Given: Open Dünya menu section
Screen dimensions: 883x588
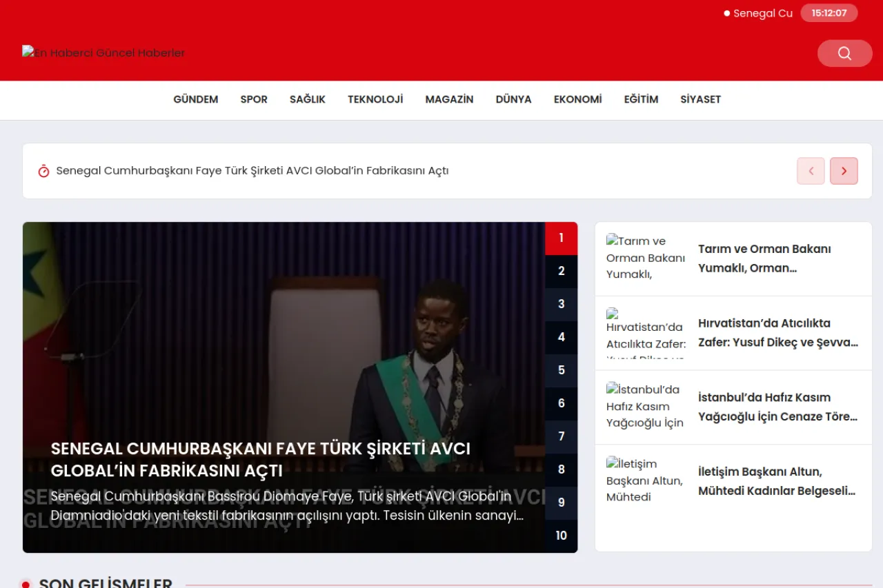Looking at the screenshot, I should [x=513, y=99].
